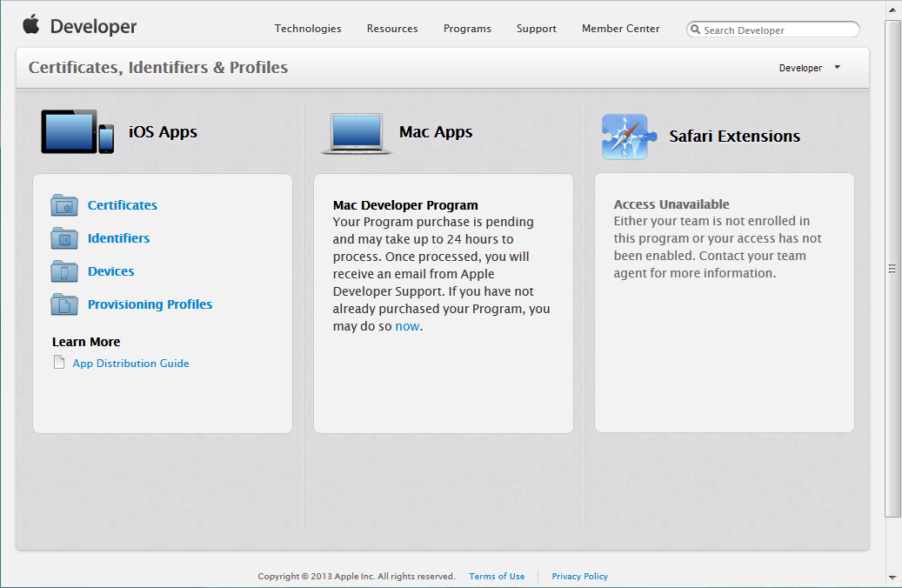Click the search magnifier icon
This screenshot has height=588, width=902.
[x=696, y=30]
